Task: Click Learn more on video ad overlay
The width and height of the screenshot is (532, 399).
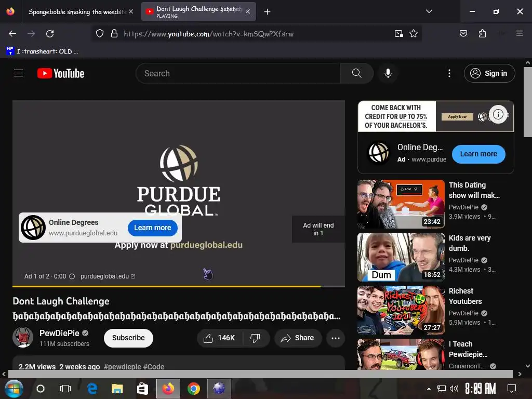Action: point(153,228)
